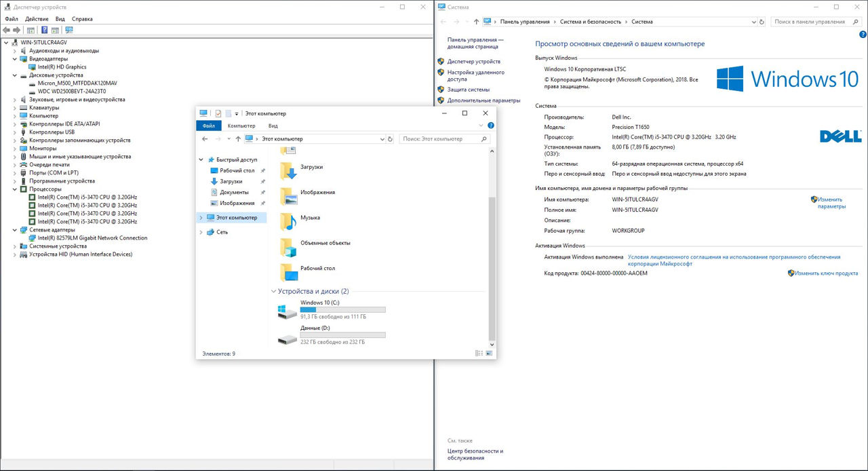
Task: Click the Explorer search field
Action: (x=441, y=139)
